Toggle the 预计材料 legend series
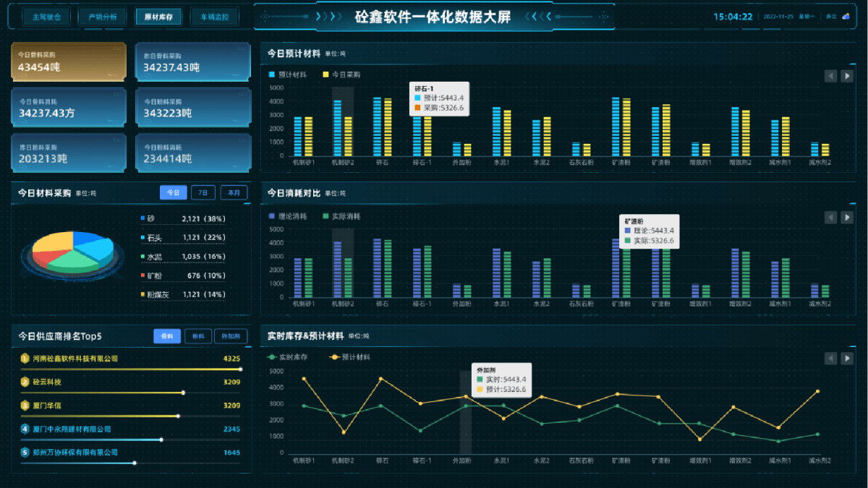 coord(288,74)
